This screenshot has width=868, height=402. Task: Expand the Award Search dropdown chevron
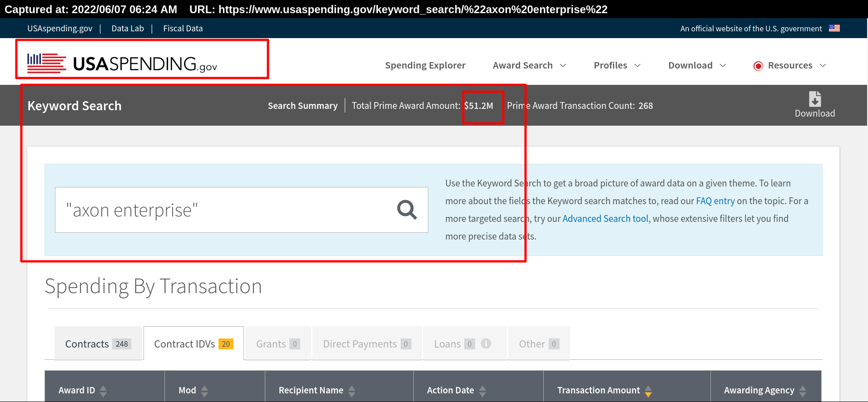click(x=563, y=66)
